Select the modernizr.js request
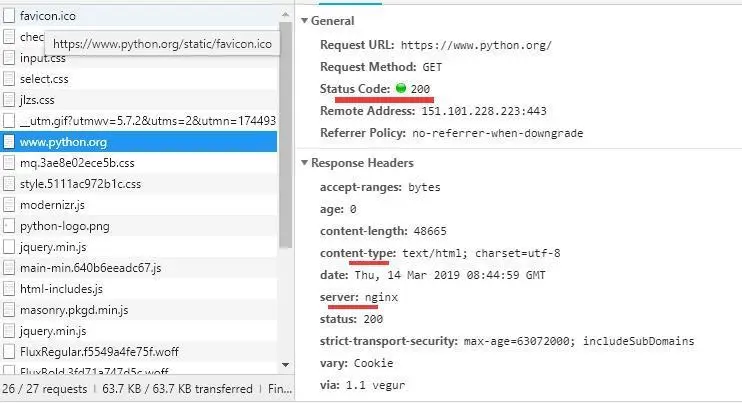Viewport: 742px width, 403px height. pos(139,205)
